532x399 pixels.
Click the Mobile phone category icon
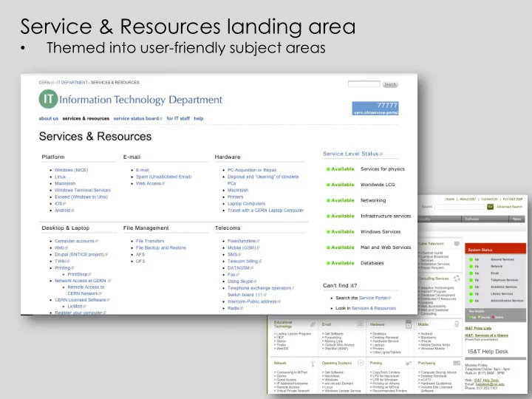(457, 324)
